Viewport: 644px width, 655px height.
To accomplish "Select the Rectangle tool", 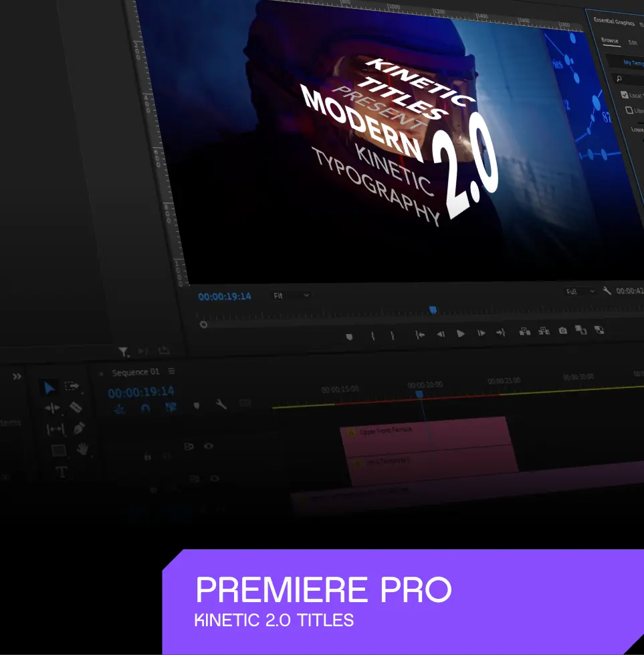I will (x=59, y=450).
